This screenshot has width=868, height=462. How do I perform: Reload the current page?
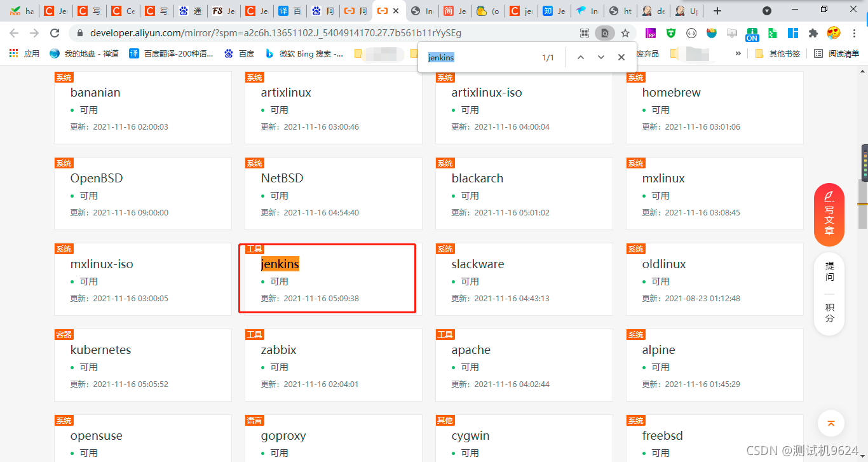pyautogui.click(x=55, y=33)
